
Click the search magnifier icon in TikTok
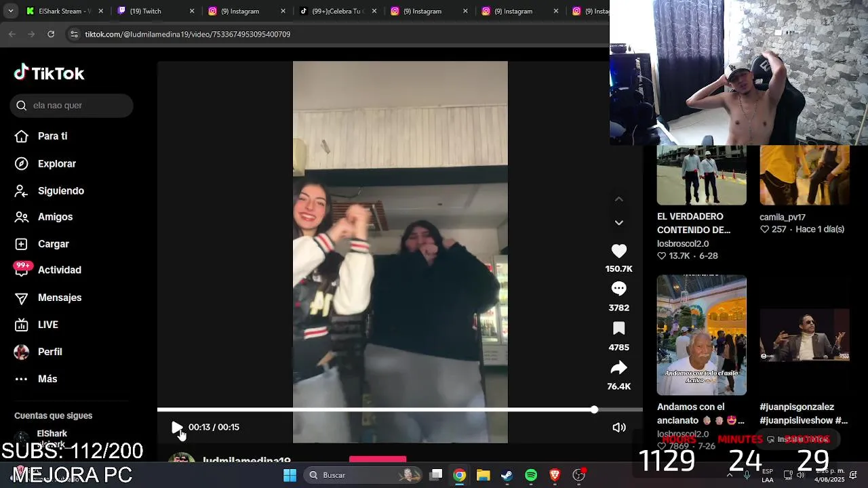(22, 106)
